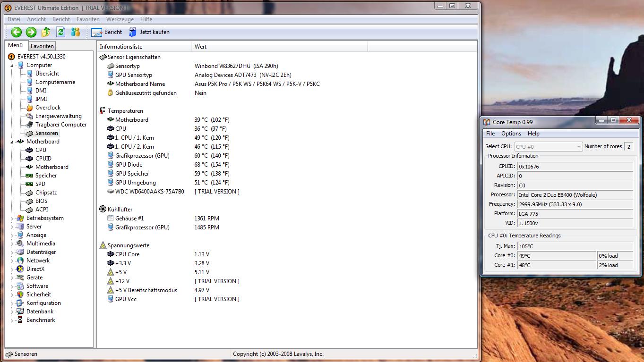Screen dimensions: 644x362
Task: Click the Informationsliste column header
Action: [x=145, y=47]
